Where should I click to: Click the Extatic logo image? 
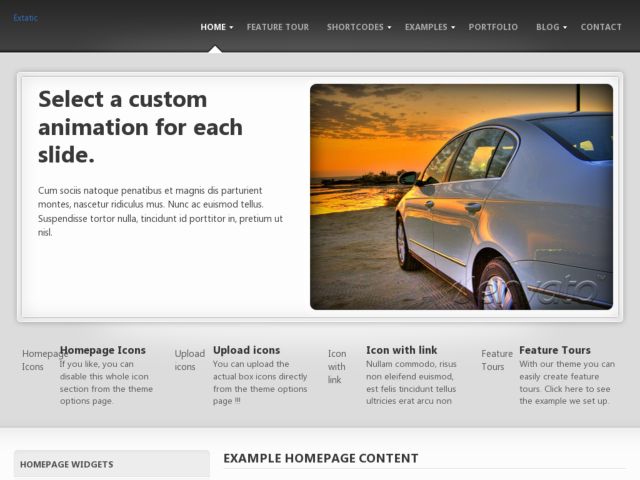pyautogui.click(x=25, y=18)
